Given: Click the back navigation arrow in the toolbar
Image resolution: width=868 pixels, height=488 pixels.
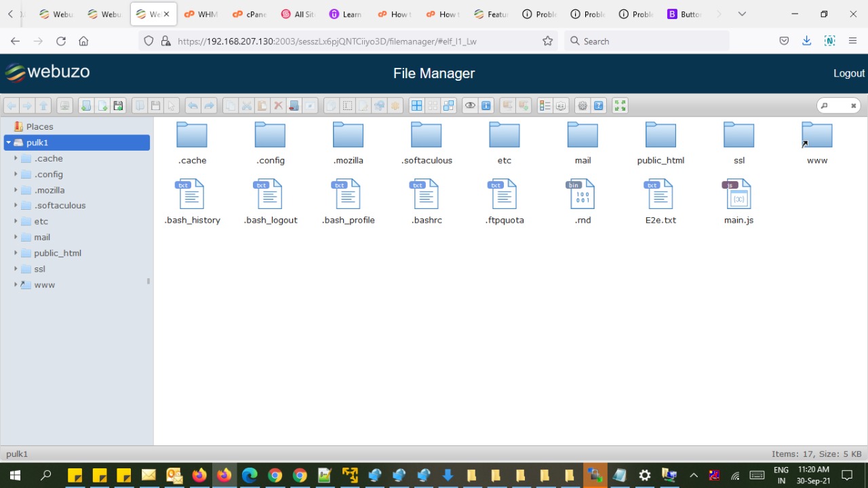Looking at the screenshot, I should 12,105.
